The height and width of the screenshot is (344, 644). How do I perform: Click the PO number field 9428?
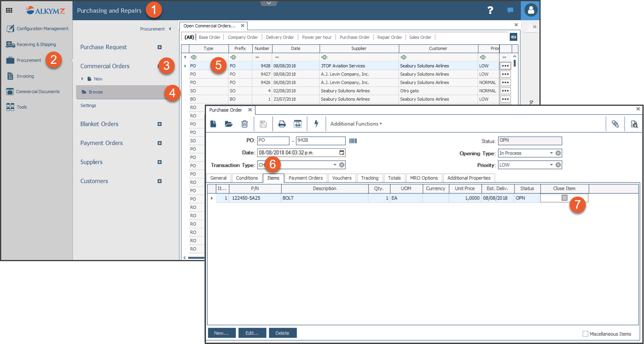pos(320,140)
